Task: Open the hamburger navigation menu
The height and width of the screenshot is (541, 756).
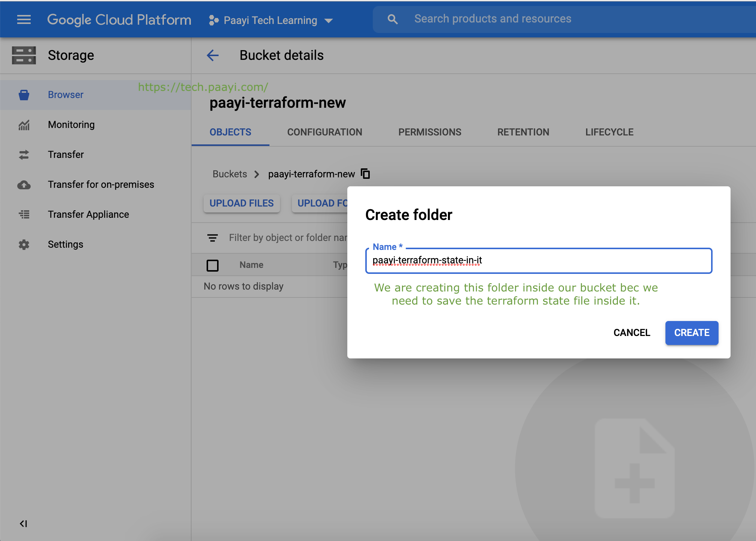Action: pos(24,19)
